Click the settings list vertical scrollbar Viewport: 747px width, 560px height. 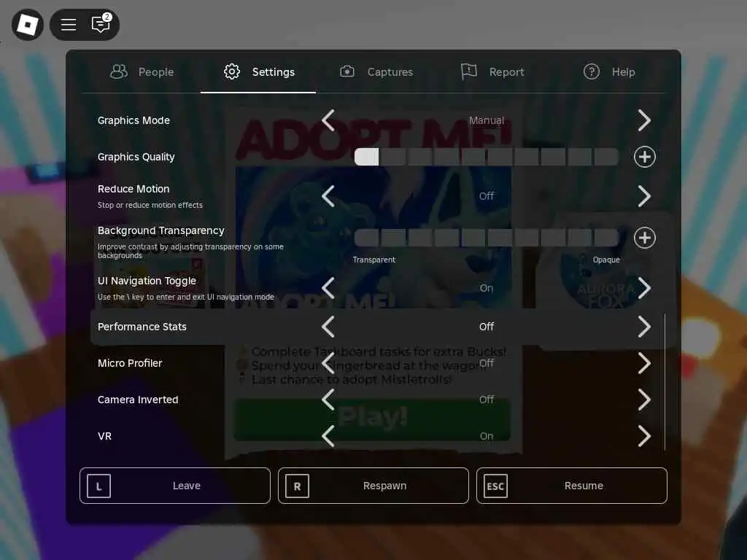click(665, 382)
